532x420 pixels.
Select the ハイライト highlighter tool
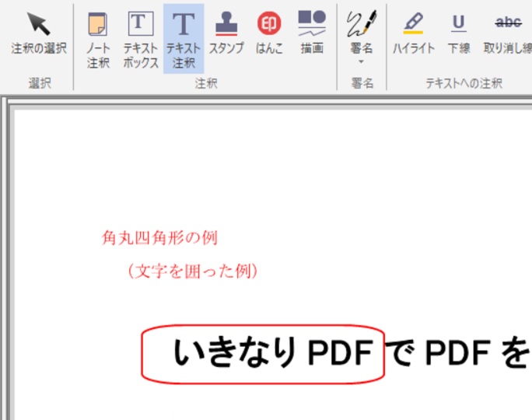click(x=413, y=33)
